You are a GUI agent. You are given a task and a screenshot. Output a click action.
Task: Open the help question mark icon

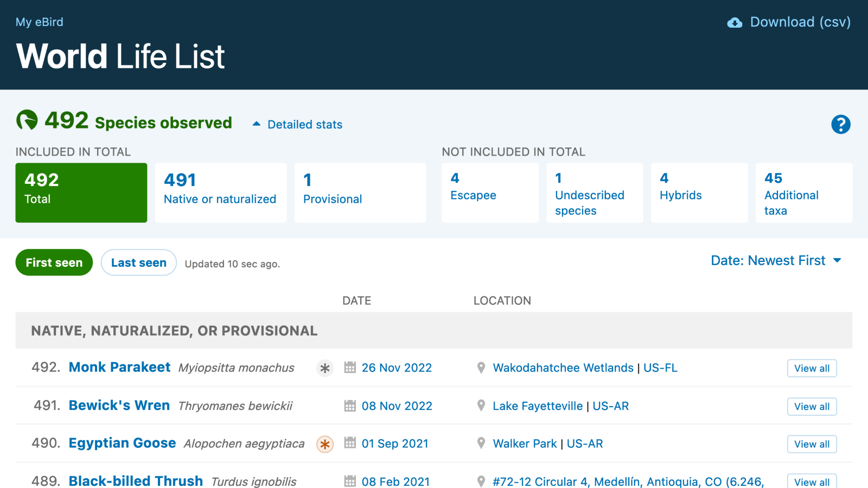tap(841, 124)
